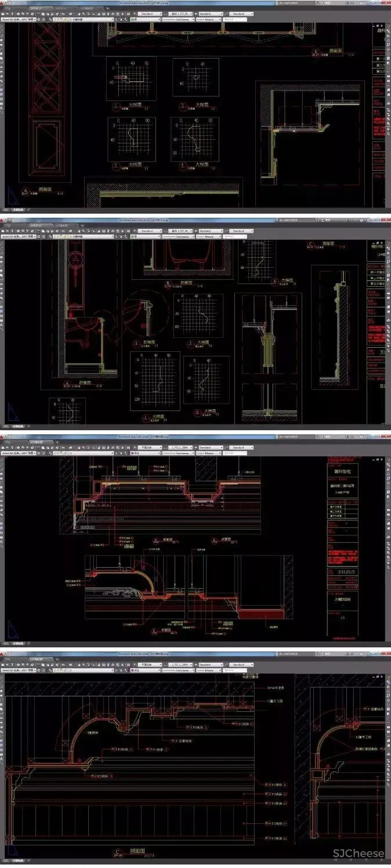Open the 'Continuous' linetype dropdown in top window
The width and height of the screenshot is (391, 868).
pyautogui.click(x=178, y=19)
